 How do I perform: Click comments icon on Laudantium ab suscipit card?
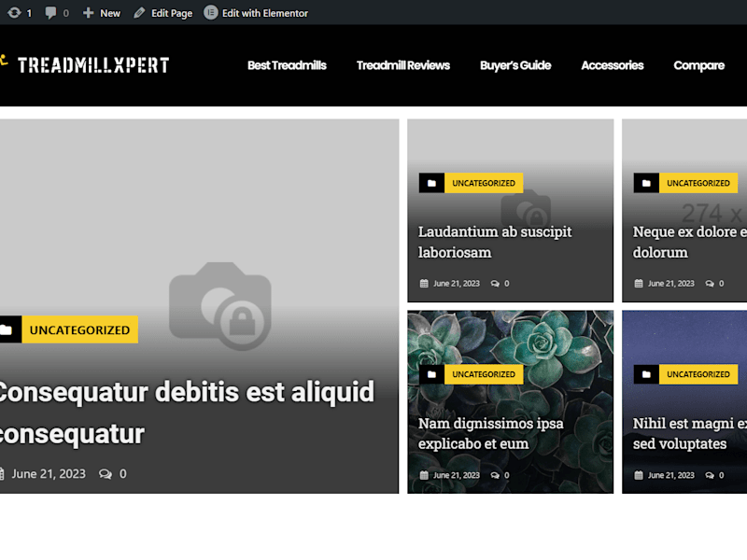(x=496, y=284)
